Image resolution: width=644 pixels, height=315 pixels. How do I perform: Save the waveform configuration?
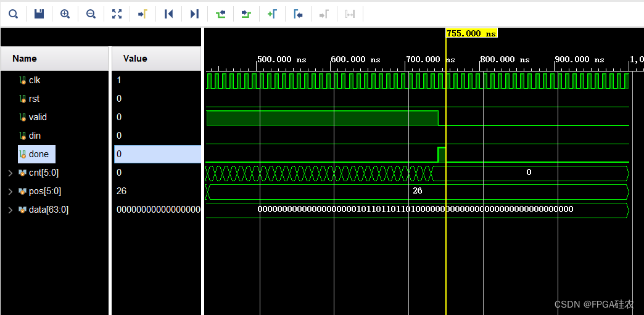tap(39, 14)
